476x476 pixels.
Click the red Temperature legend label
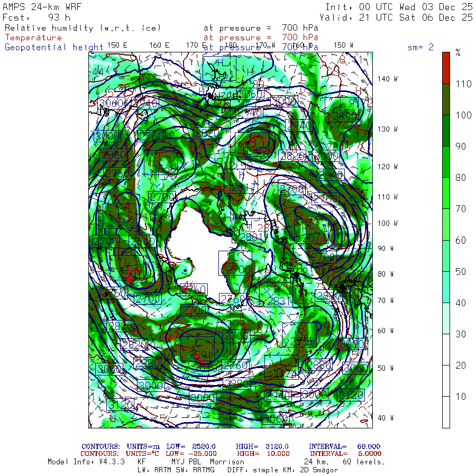[x=33, y=38]
